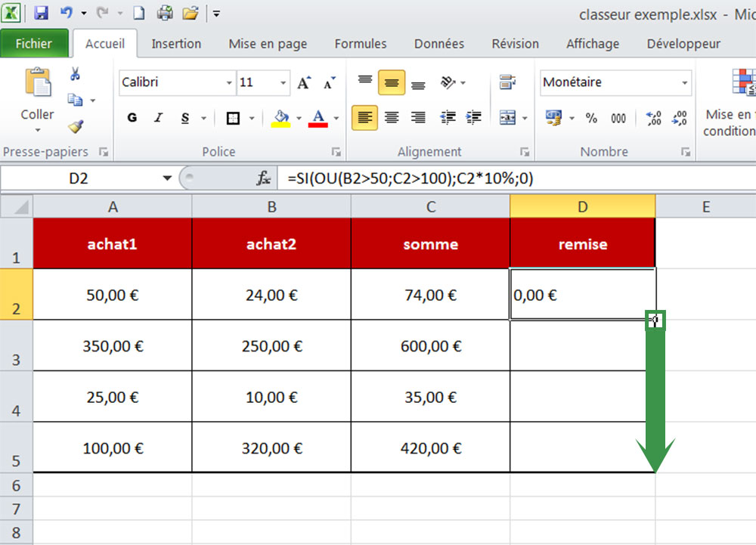Click Increase decimal icon
The image size is (756, 545).
[x=653, y=118]
